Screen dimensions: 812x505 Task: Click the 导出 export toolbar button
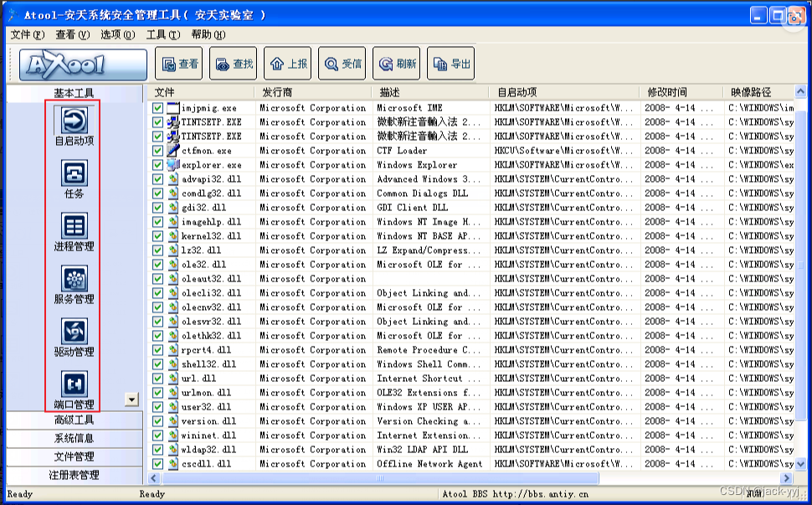(x=450, y=64)
